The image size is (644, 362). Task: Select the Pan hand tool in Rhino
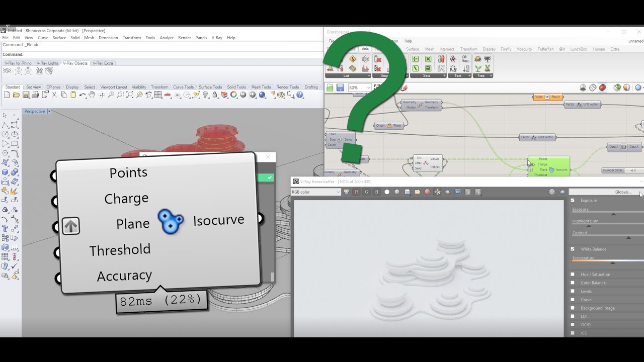pyautogui.click(x=92, y=95)
